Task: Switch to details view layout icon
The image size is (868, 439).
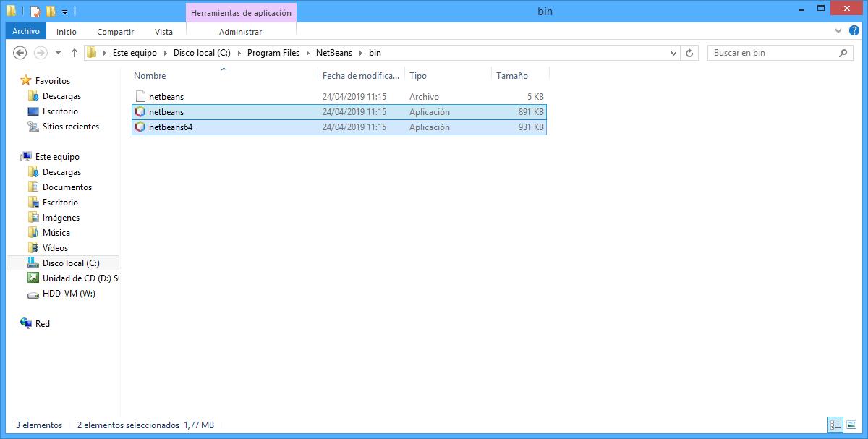Action: point(835,425)
